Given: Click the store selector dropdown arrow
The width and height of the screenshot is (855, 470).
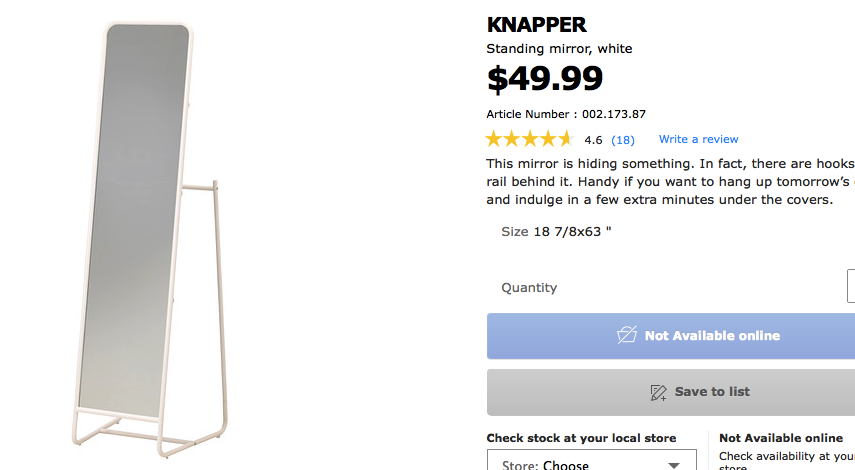Looking at the screenshot, I should coord(674,464).
